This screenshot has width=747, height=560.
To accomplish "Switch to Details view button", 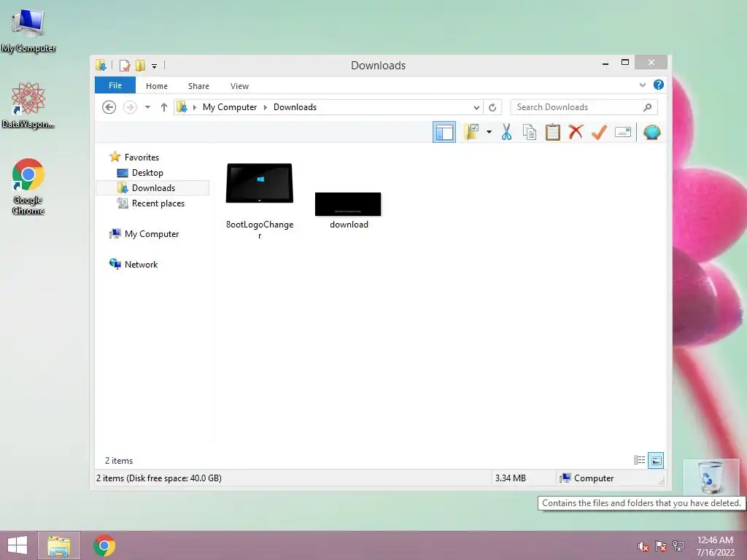I will tap(639, 460).
